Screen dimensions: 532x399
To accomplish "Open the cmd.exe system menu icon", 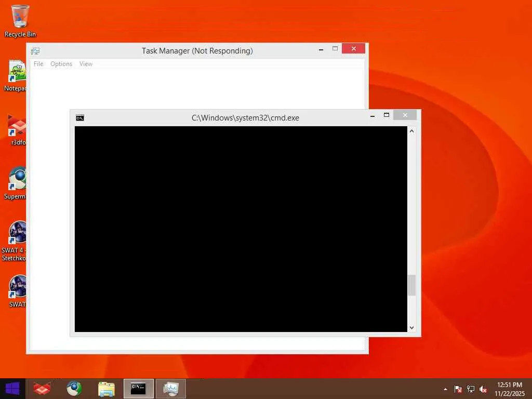I will (x=79, y=118).
